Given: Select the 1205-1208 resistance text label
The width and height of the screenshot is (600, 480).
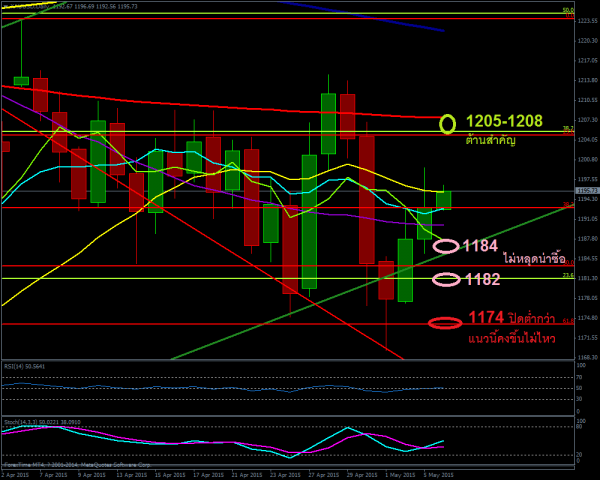Looking at the screenshot, I should pyautogui.click(x=504, y=121).
